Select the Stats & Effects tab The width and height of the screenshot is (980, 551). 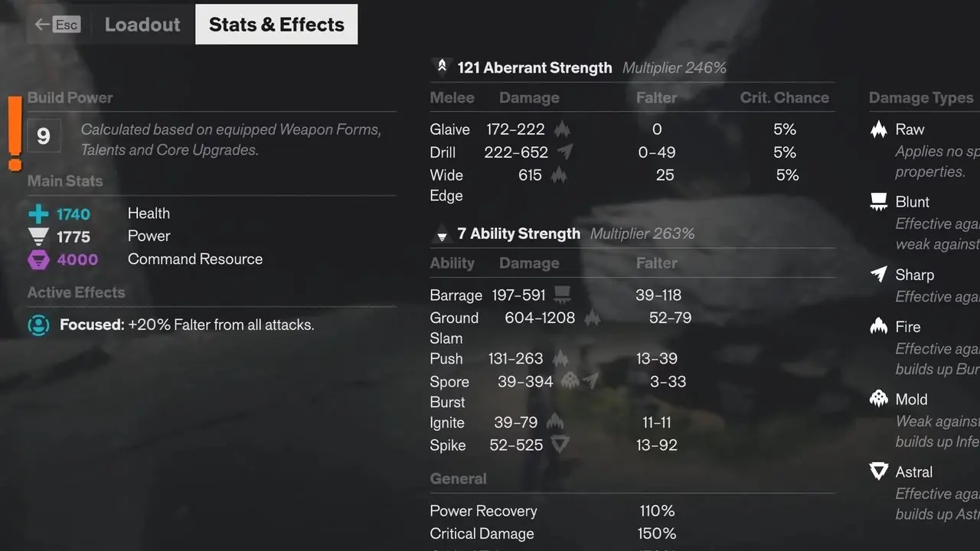click(276, 24)
